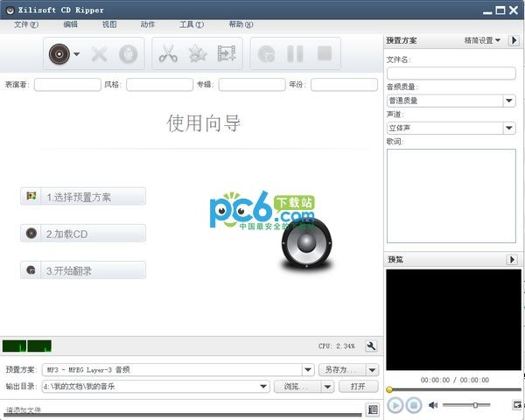Collapse the 预览 panel with its arrow
Viewport: 525px width, 420px height.
tap(512, 259)
